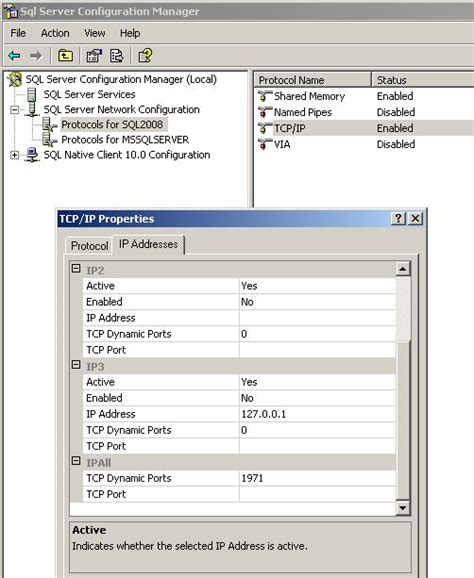
Task: Click the Forward arrow toolbar icon
Action: (x=36, y=56)
